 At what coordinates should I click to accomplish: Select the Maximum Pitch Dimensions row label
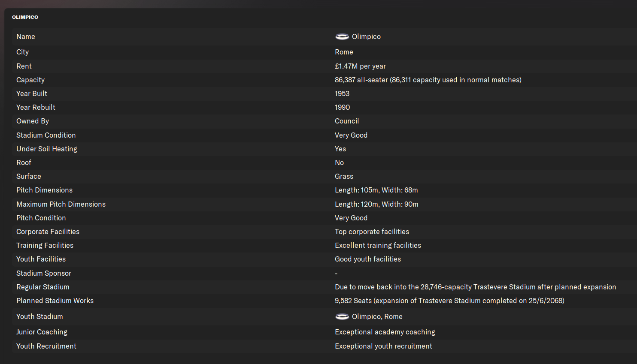(x=61, y=204)
